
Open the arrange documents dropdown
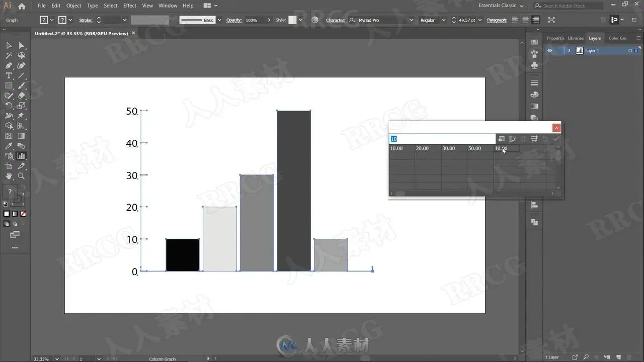click(x=210, y=6)
